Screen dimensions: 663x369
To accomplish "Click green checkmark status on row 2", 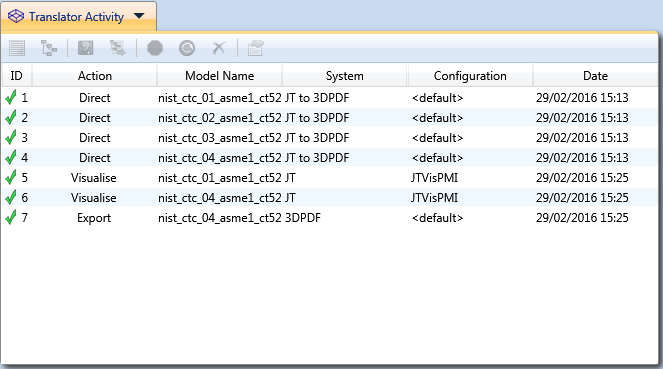I will click(11, 117).
